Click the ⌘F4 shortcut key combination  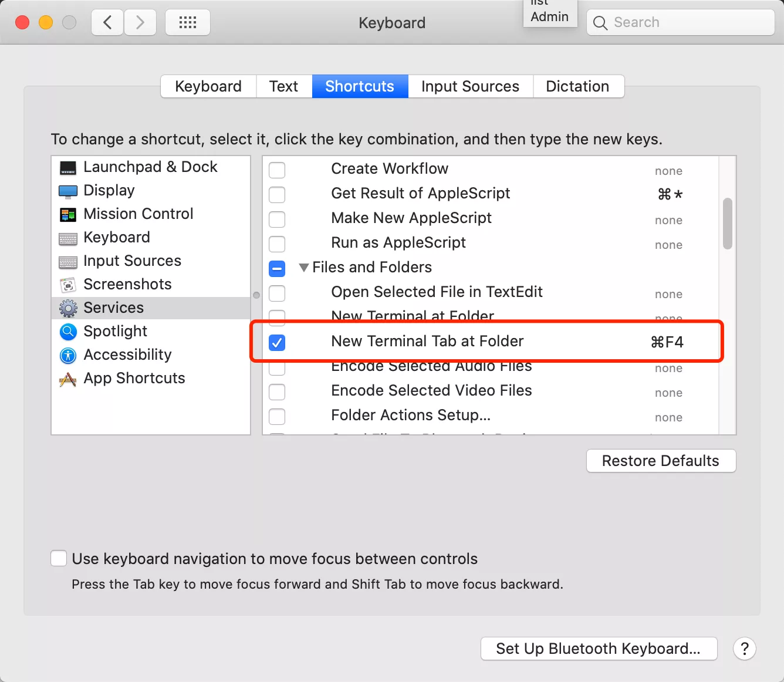[667, 342]
